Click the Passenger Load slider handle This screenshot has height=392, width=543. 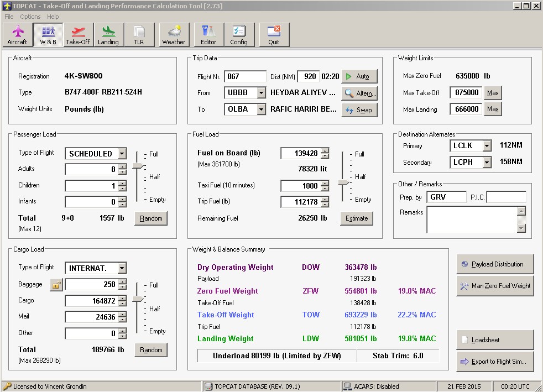138,165
